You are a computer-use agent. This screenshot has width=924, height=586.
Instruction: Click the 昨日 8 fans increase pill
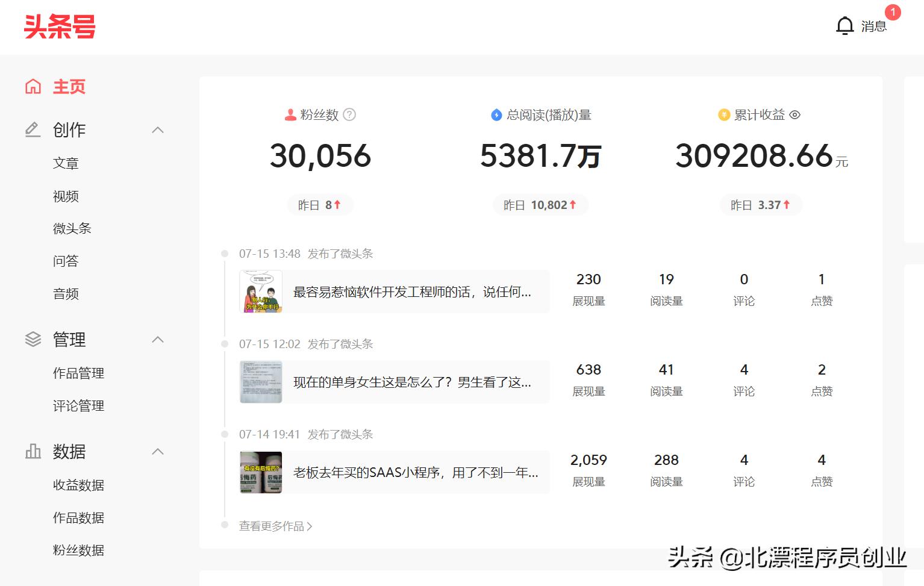[320, 205]
